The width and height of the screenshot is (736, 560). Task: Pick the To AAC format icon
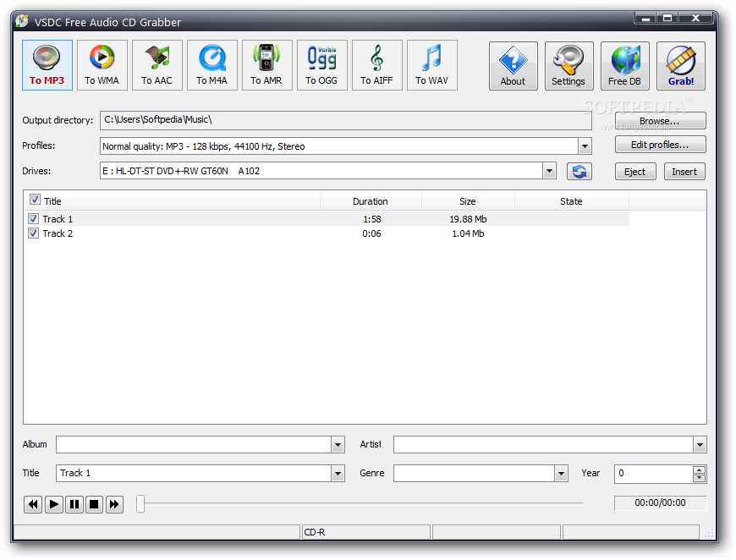pyautogui.click(x=157, y=65)
